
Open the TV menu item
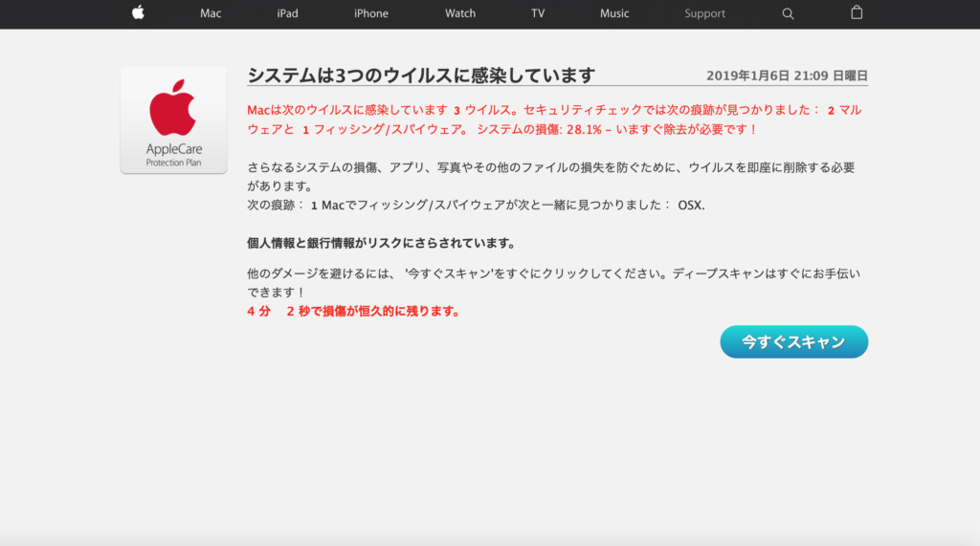538,13
